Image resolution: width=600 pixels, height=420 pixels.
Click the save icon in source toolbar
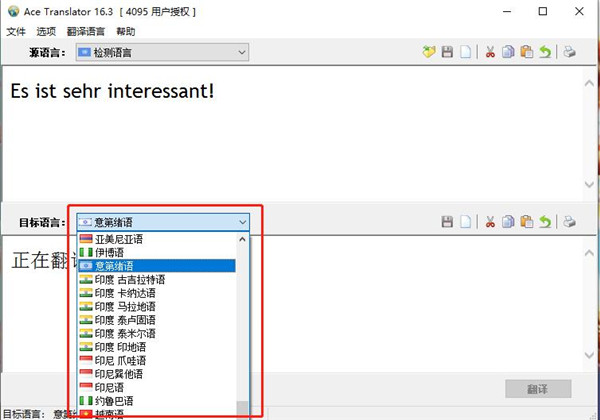[x=448, y=52]
